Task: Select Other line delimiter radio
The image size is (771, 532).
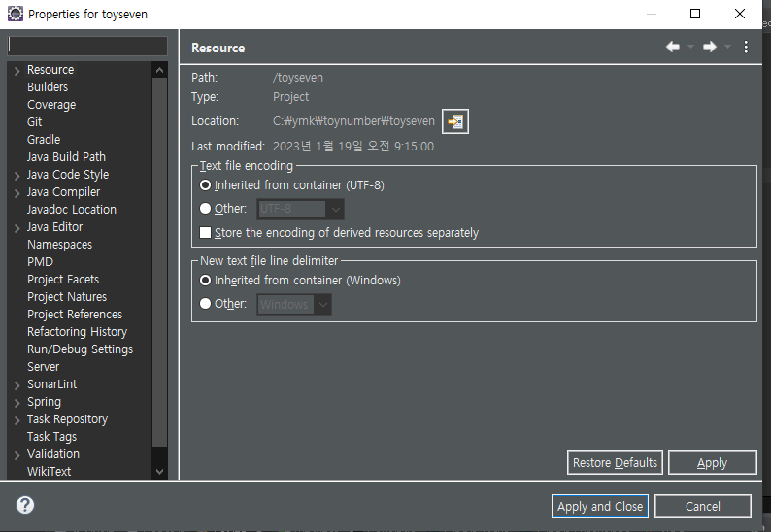Action: coord(205,304)
